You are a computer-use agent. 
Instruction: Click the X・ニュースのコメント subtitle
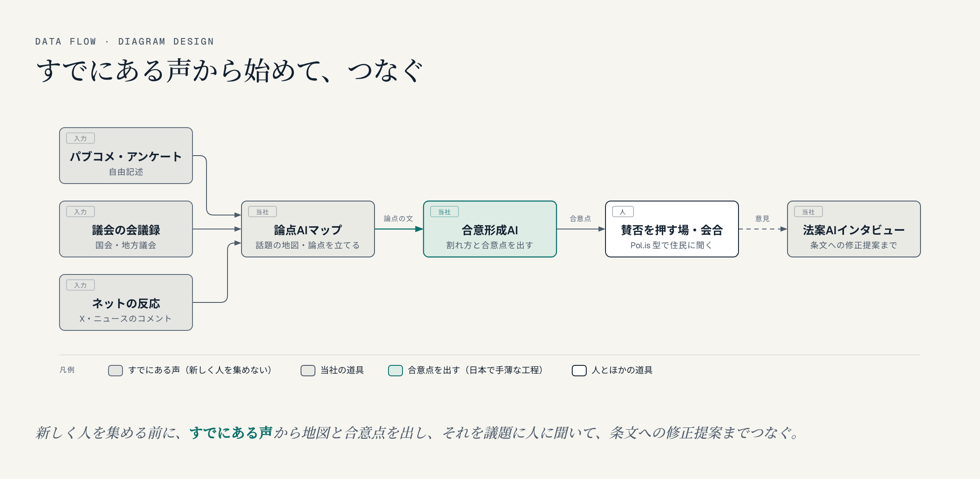[x=126, y=319]
